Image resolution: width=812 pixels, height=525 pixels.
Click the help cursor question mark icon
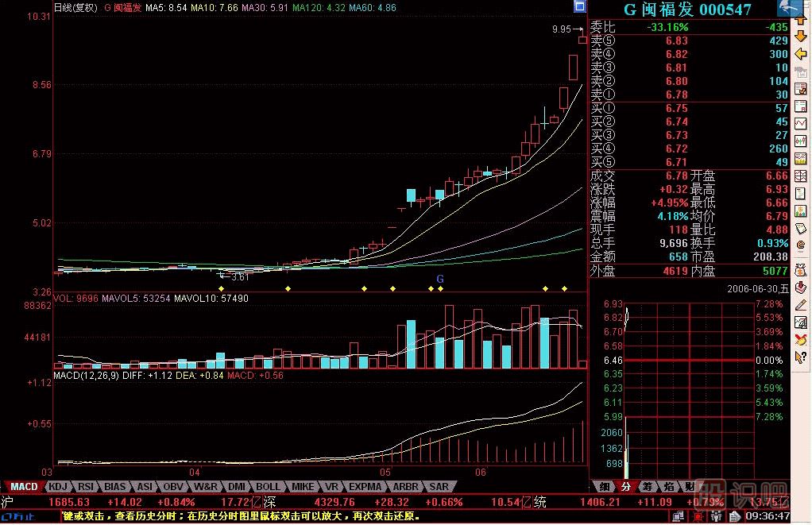point(802,357)
